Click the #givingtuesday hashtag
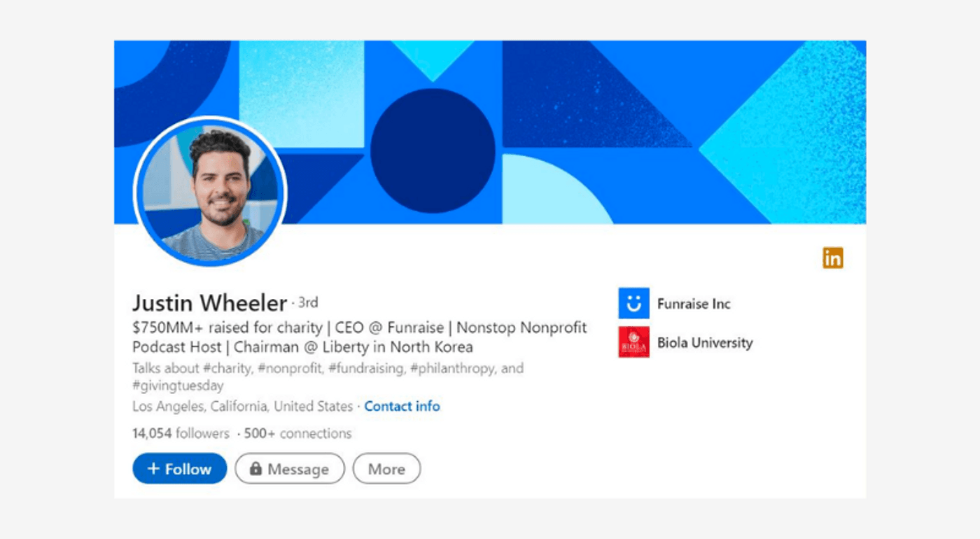The width and height of the screenshot is (980, 539). pos(178,386)
